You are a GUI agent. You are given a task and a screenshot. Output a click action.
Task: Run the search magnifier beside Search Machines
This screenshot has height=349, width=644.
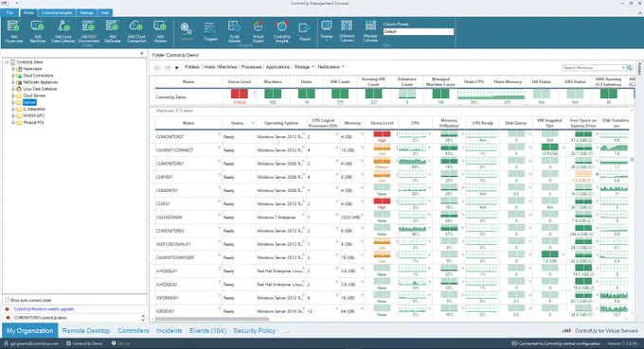coord(630,68)
